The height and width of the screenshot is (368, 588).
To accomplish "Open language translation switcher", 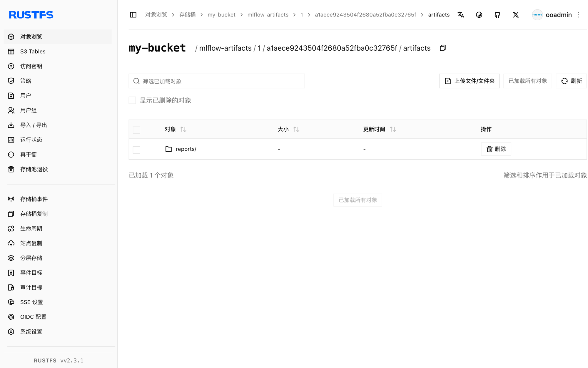I will click(461, 15).
